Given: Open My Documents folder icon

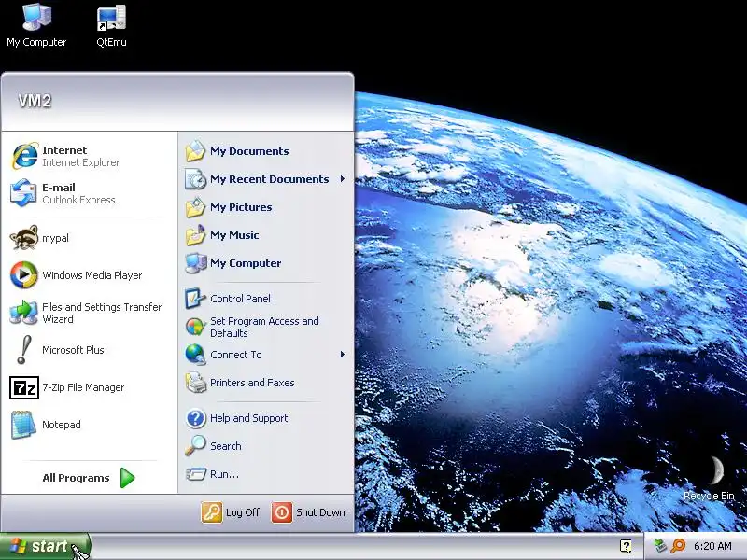Looking at the screenshot, I should [195, 151].
